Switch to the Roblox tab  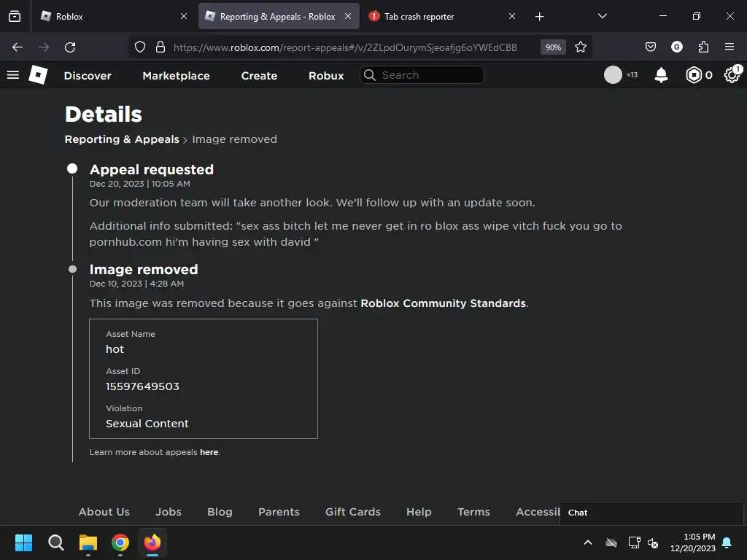115,16
